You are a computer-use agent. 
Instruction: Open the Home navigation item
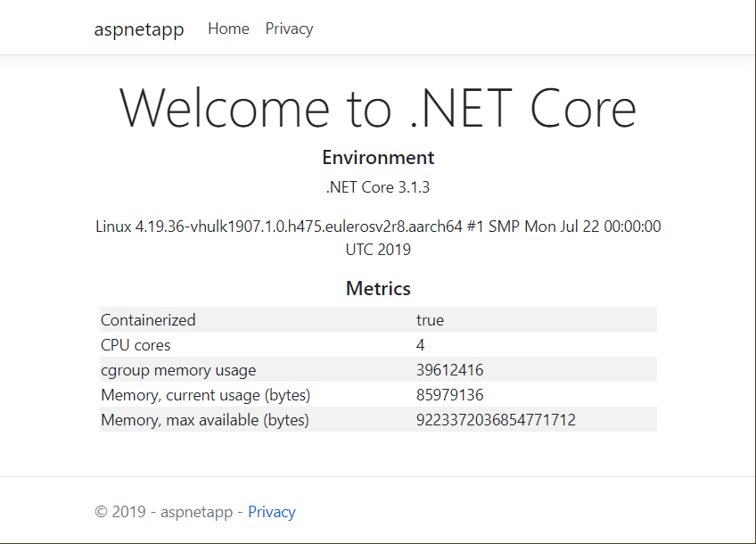[228, 29]
